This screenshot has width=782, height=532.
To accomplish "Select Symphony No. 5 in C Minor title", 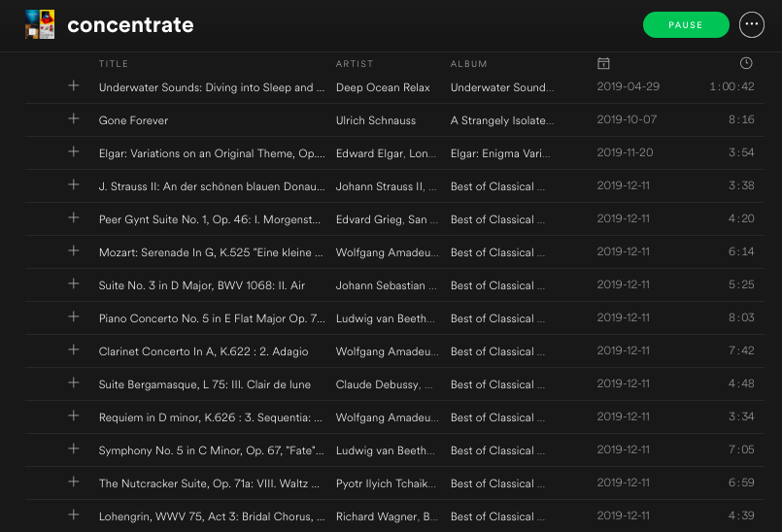I will click(212, 450).
